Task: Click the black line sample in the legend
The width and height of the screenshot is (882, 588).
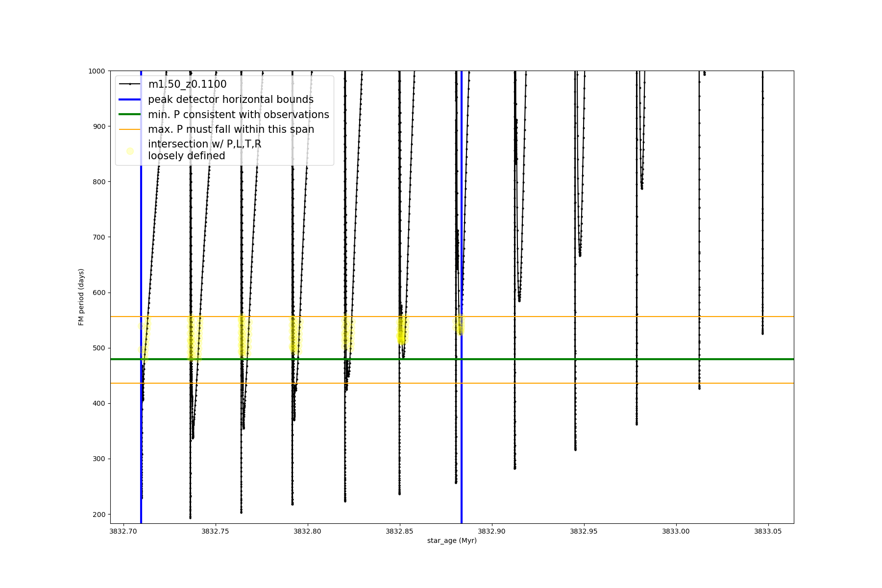Action: pos(130,84)
